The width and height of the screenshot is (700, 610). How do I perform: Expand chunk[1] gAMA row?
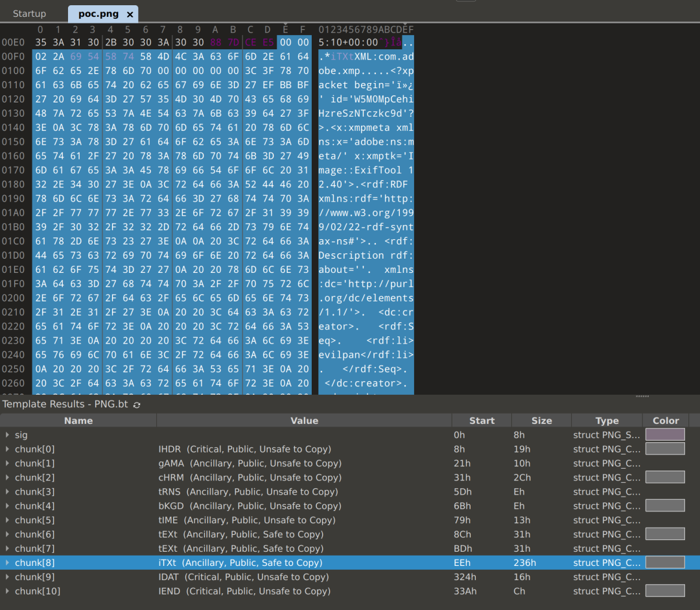[x=7, y=463]
